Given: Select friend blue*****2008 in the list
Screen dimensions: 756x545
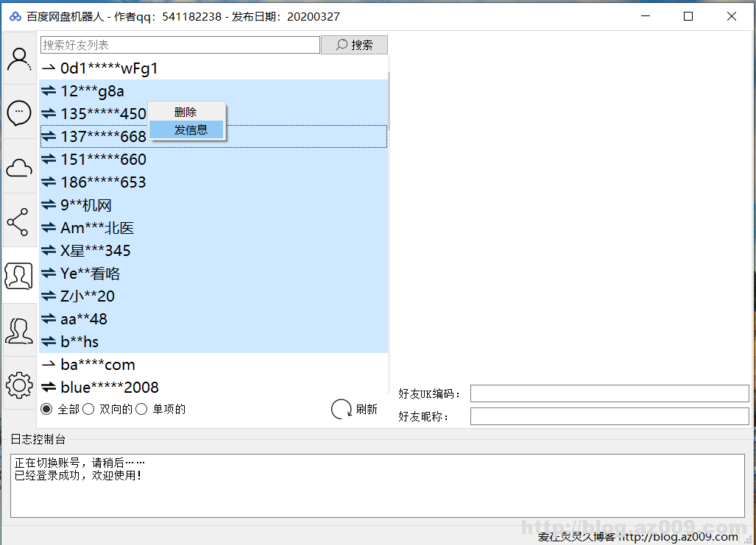Looking at the screenshot, I should pos(109,388).
